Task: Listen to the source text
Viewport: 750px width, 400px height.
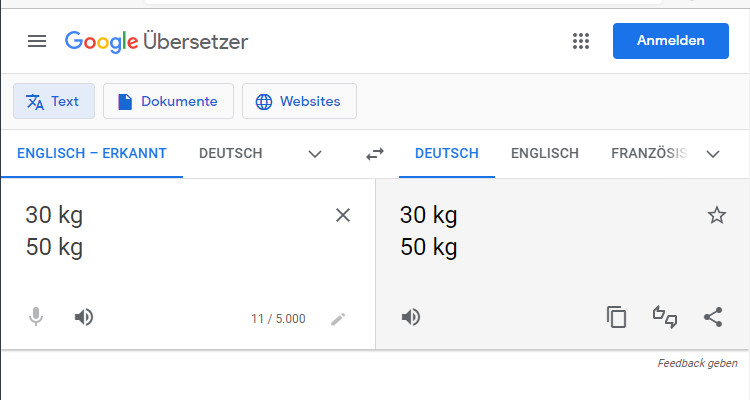Action: pos(84,317)
